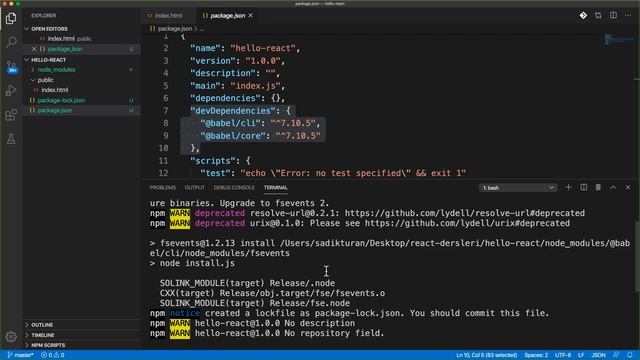Click the cursor position Ln 10, Col 5 indicator
This screenshot has width=640, height=360.
pyautogui.click(x=487, y=355)
